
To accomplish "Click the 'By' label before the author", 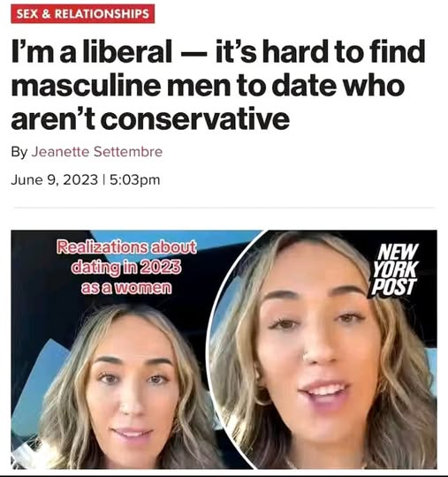I will coord(19,152).
